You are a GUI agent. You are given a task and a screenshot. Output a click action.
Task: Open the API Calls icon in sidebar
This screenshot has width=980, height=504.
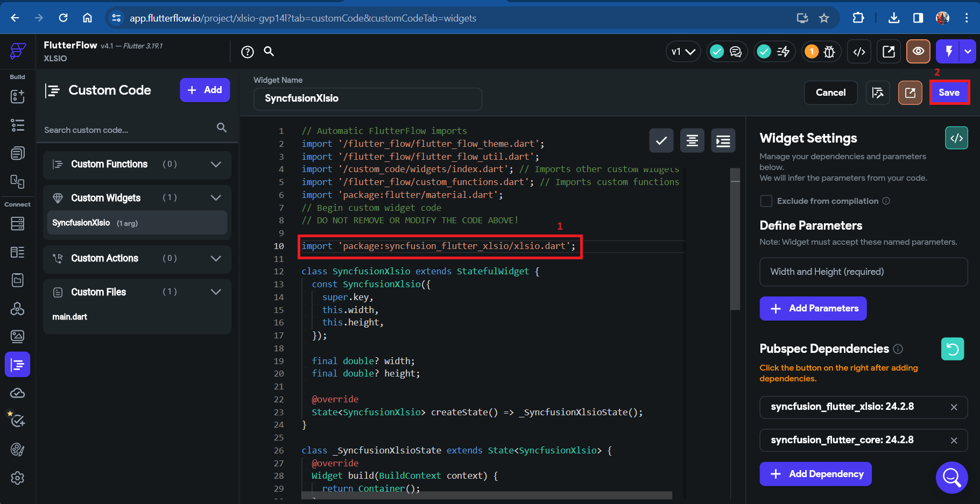[x=18, y=309]
